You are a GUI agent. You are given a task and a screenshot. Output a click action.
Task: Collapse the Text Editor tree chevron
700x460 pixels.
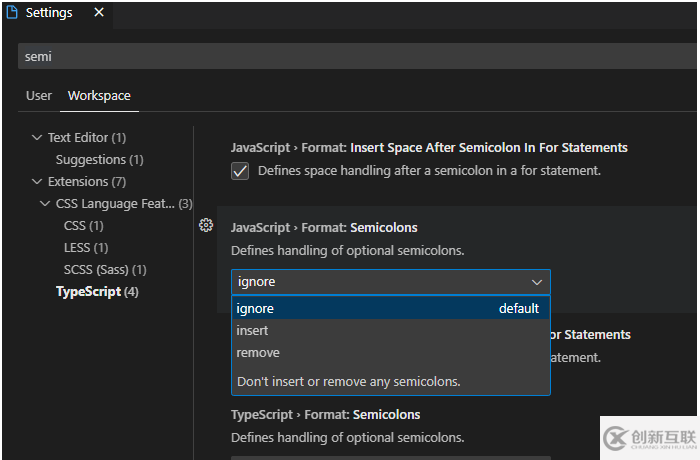(37, 138)
